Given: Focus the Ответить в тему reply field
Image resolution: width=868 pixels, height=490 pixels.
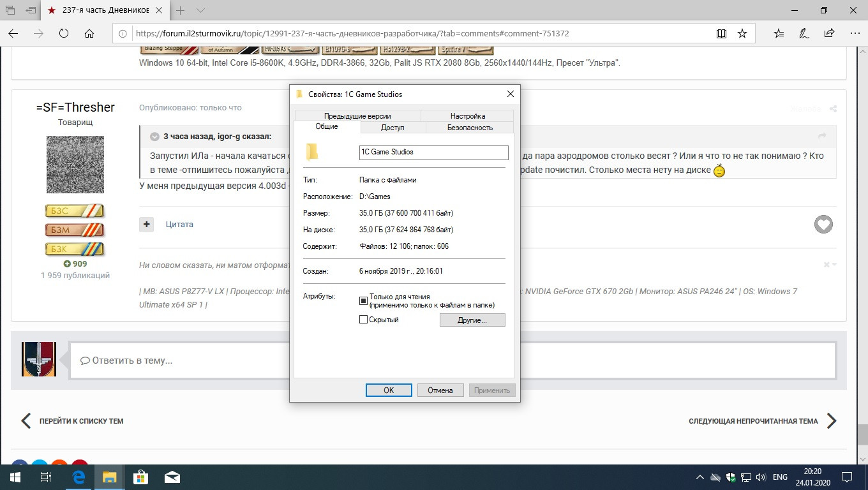Looking at the screenshot, I should [x=453, y=360].
